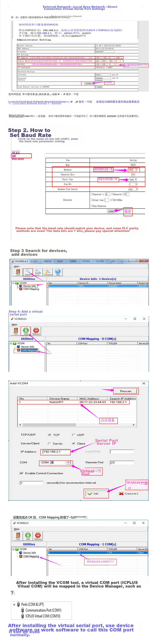Screen dimensions: 150x644
Task: Click Exit icon in Device Info- 1 Device(s) window
Action: point(18,272)
